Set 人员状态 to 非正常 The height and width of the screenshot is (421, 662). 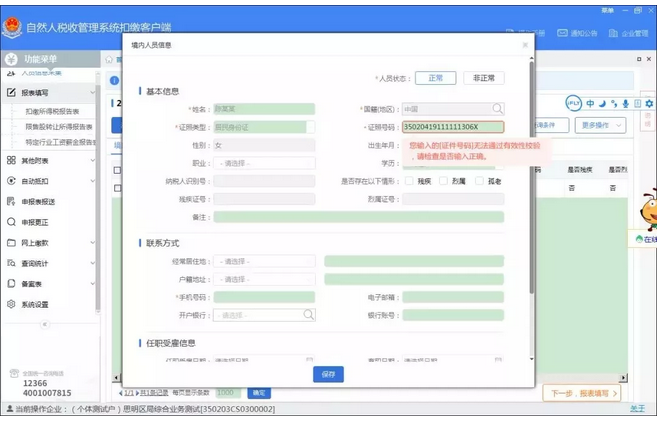click(484, 78)
